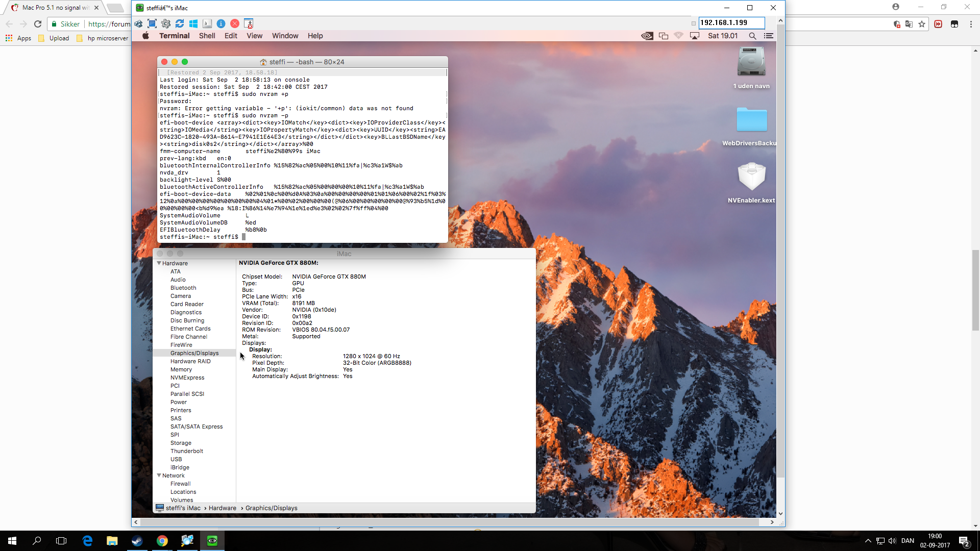Open the NVIDIA driver menu bar icon

point(647,36)
